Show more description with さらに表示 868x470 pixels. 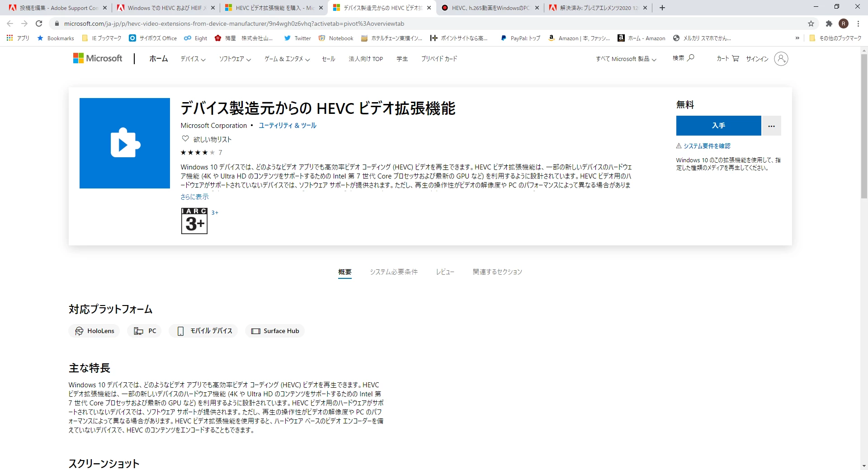click(x=194, y=197)
